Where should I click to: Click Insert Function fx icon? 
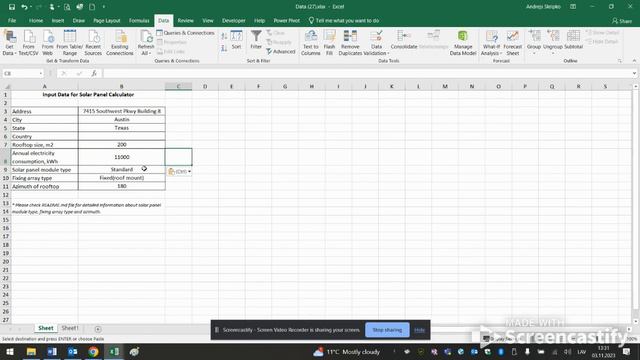pos(94,73)
